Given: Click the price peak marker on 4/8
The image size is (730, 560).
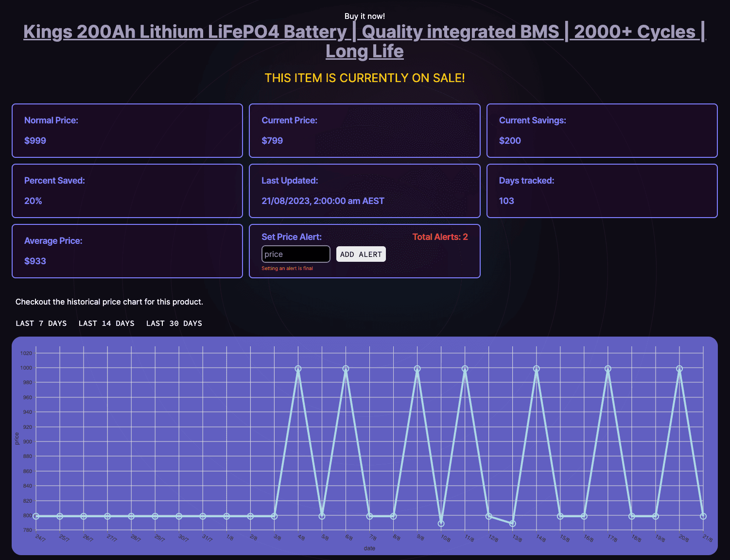Looking at the screenshot, I should coord(297,368).
